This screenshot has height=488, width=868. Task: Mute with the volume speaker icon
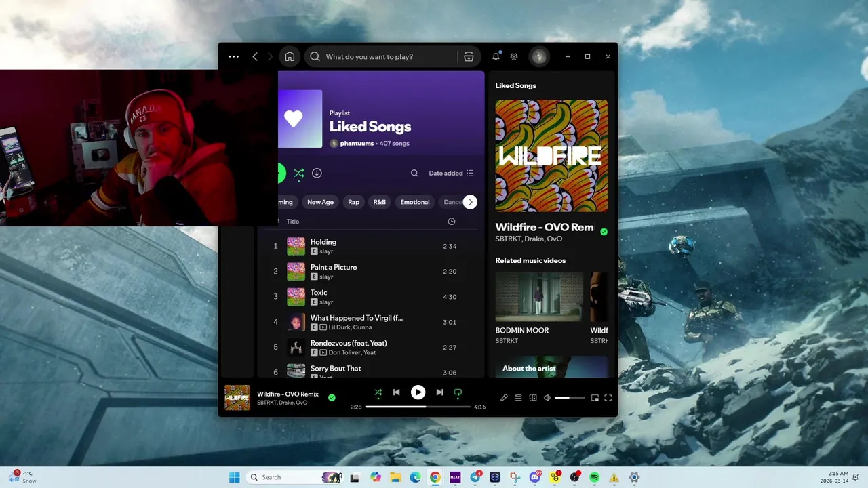(x=547, y=398)
